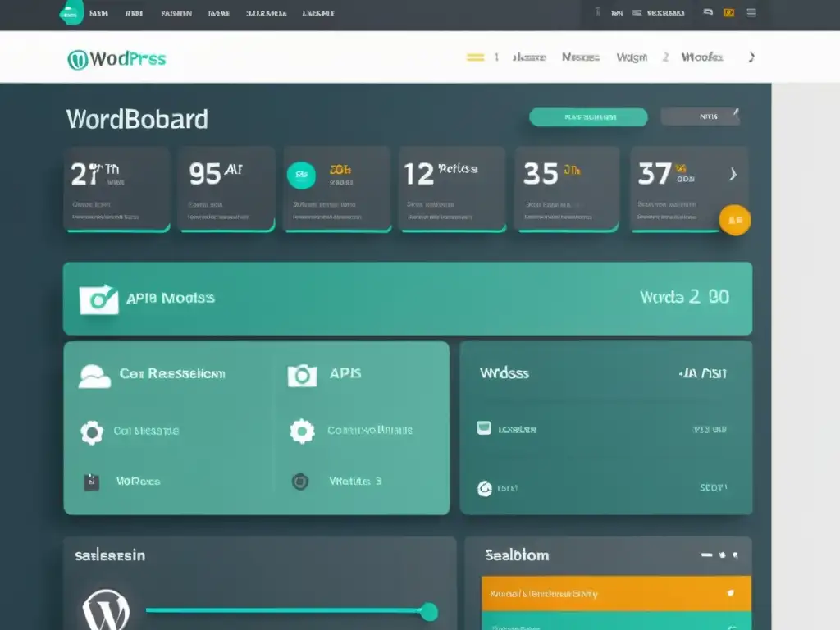Click the Words 2 00 value in the teal banner
Viewport: 840px width, 630px height.
685,297
